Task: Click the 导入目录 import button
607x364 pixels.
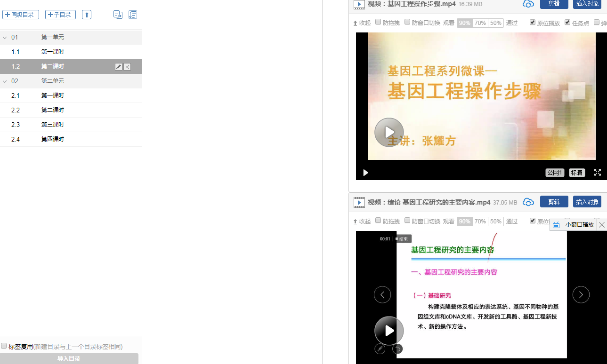Action: [x=69, y=358]
